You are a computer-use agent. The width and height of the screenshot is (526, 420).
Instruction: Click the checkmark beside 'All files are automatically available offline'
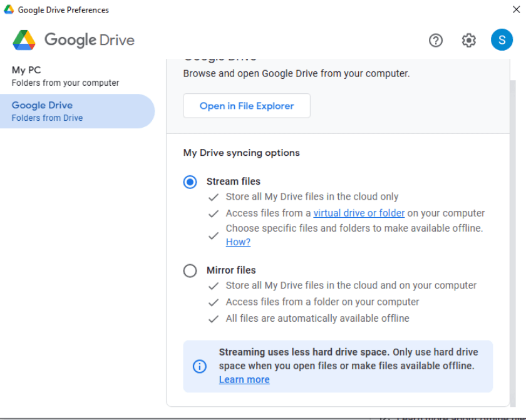(214, 319)
